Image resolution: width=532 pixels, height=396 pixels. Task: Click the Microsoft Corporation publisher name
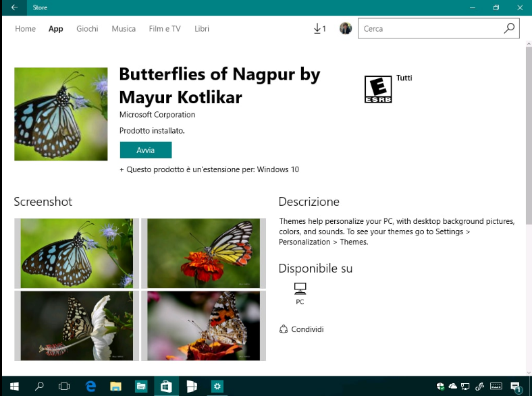coord(157,115)
